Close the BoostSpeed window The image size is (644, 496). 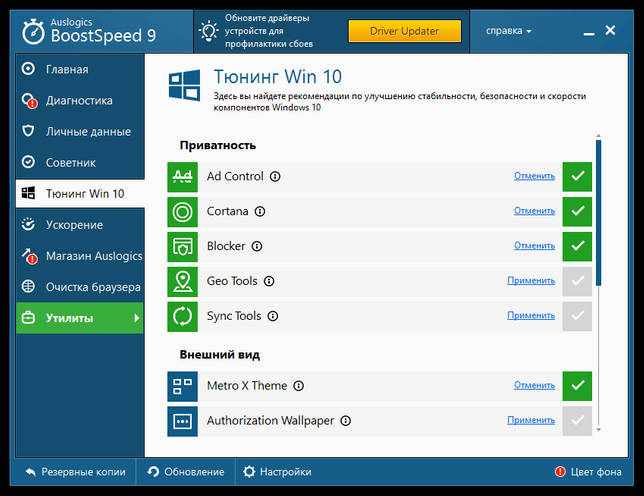tap(610, 30)
